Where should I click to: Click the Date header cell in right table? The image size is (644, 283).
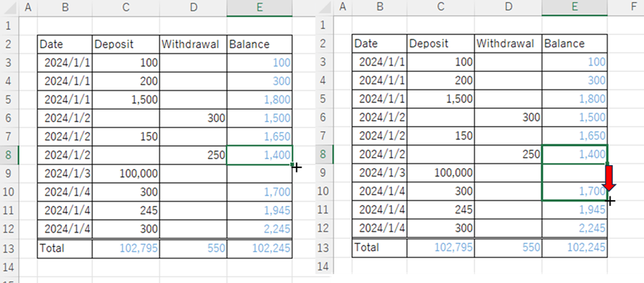pos(380,44)
